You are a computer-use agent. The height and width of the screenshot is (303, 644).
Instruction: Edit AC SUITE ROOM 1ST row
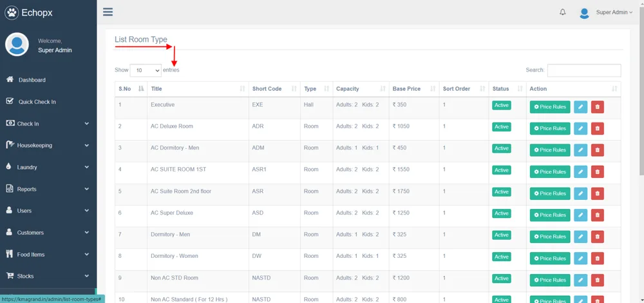[580, 172]
